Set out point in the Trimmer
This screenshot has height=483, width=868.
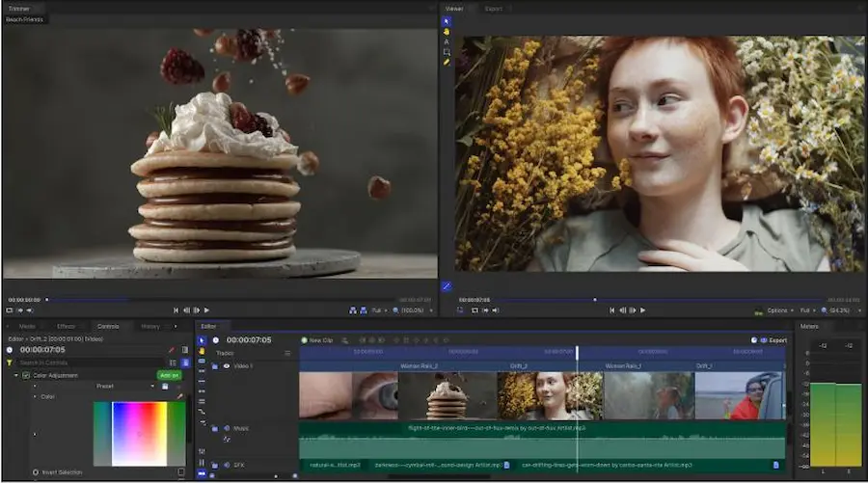pos(30,310)
